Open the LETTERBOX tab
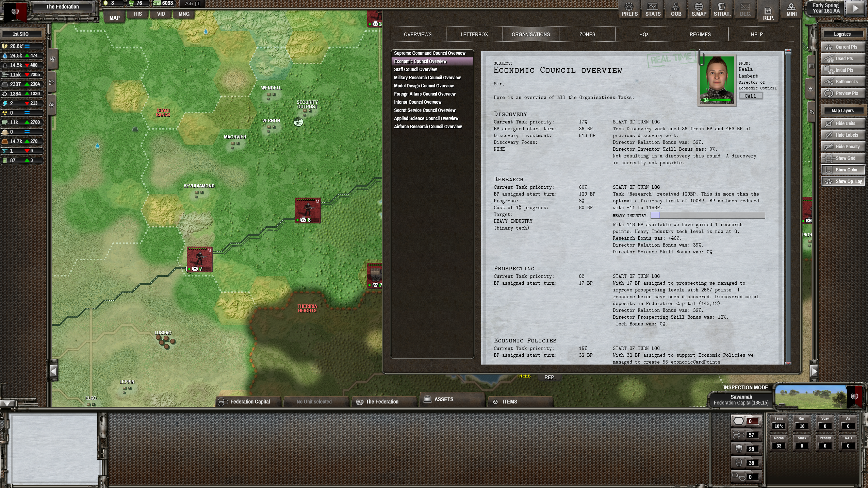The image size is (868, 488). point(474,34)
